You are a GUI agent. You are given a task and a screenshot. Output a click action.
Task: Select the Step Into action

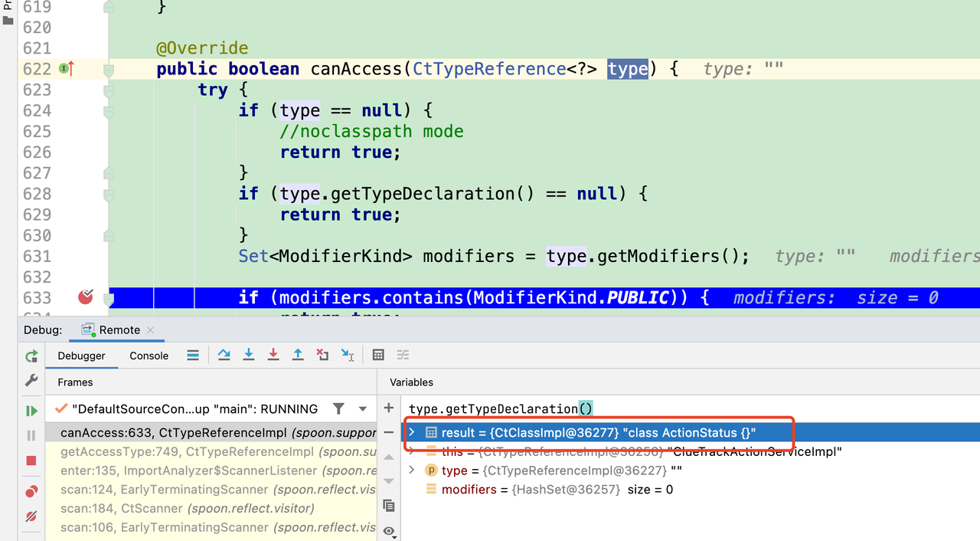pos(248,355)
